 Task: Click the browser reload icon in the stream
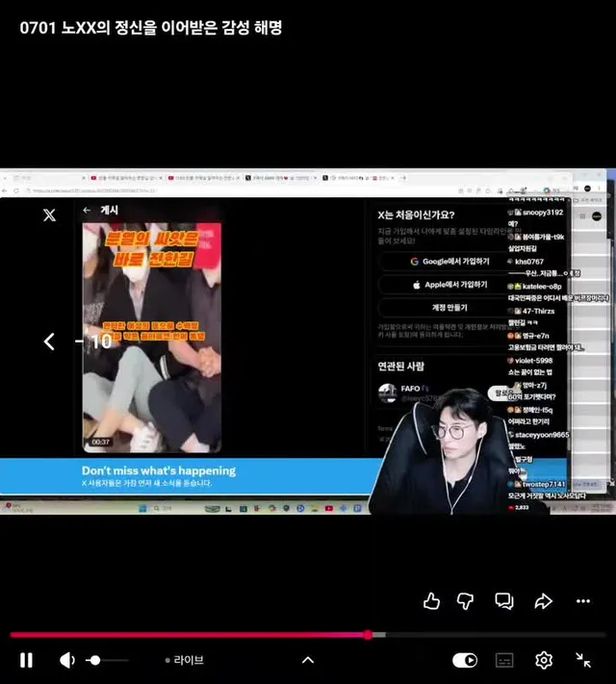[x=16, y=190]
